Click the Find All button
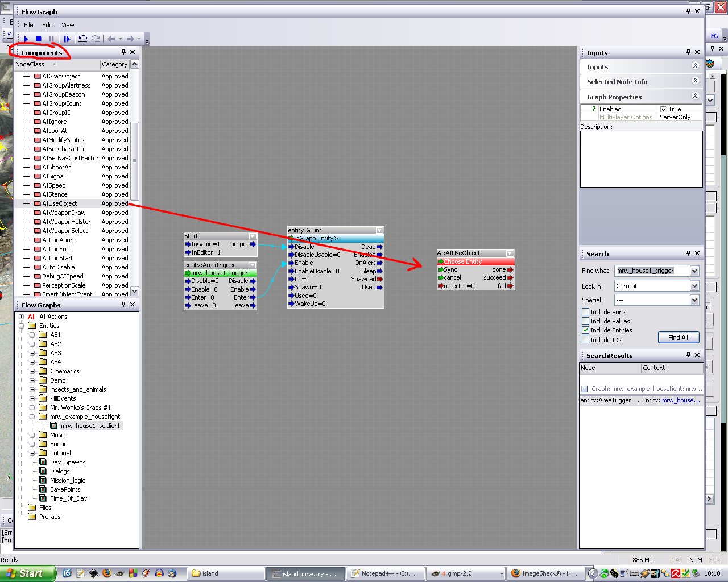This screenshot has height=582, width=728. pyautogui.click(x=678, y=338)
